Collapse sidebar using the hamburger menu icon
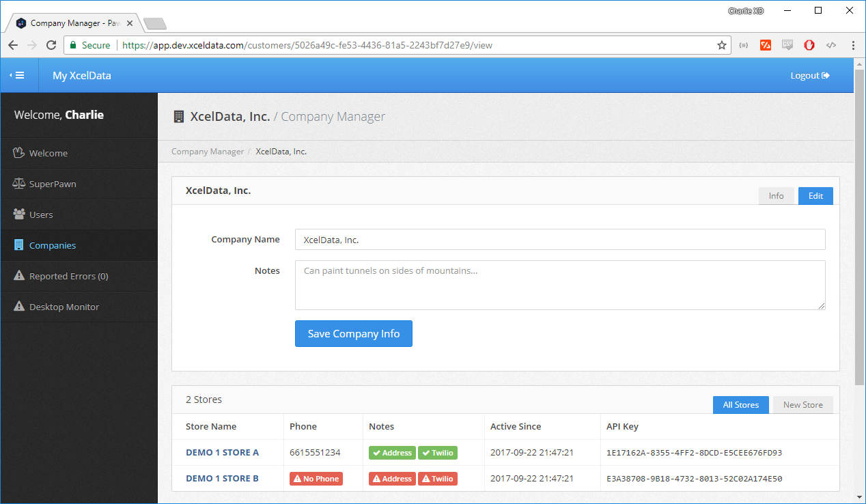Viewport: 866px width, 504px height. (18, 76)
